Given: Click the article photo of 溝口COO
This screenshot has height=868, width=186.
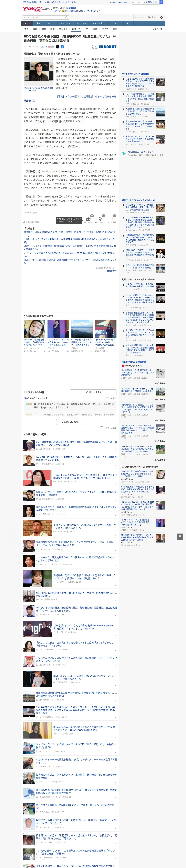Looking at the screenshot, I should point(39,71).
